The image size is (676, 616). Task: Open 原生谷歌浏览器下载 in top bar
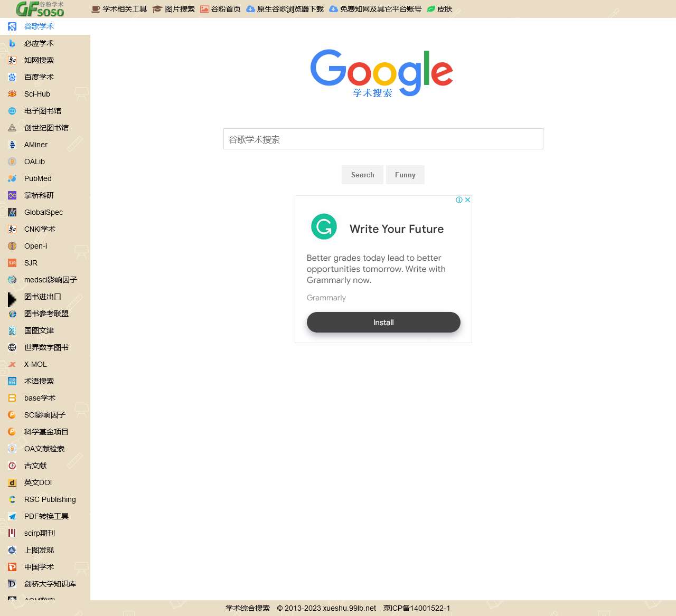pos(285,9)
